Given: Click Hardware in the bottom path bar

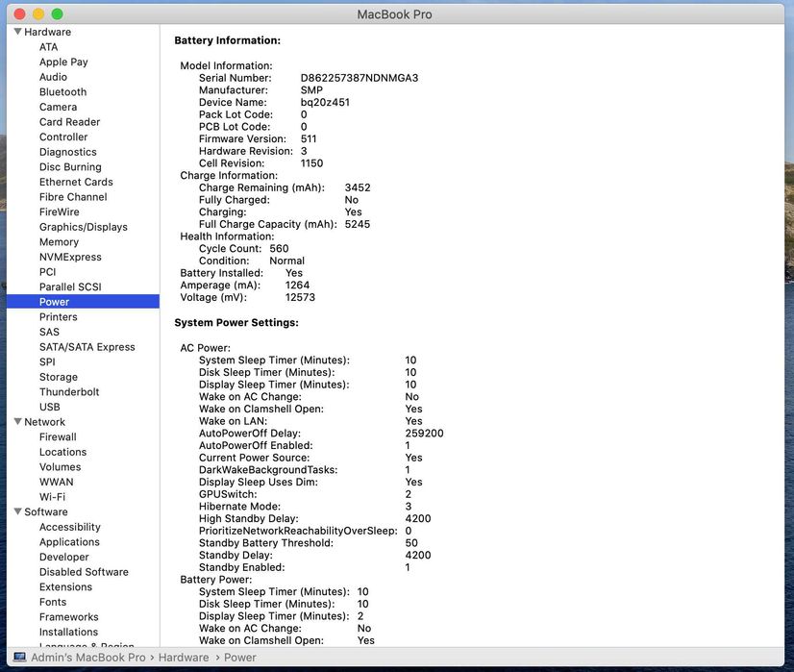Looking at the screenshot, I should coord(184,658).
